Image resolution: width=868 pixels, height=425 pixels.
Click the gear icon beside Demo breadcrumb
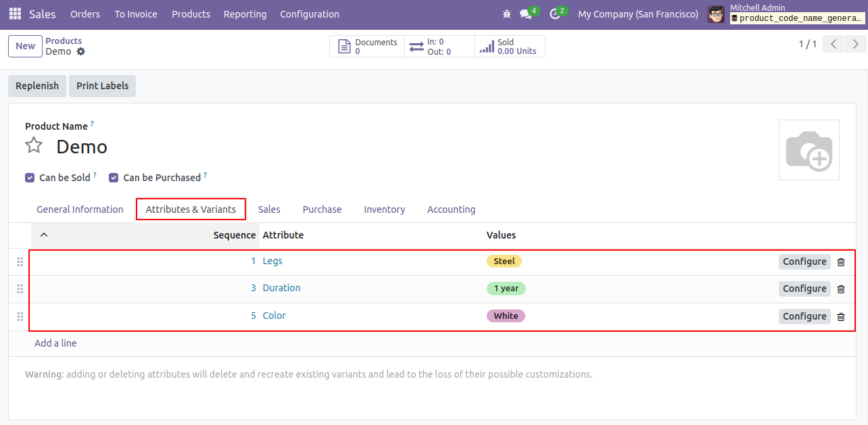(81, 51)
